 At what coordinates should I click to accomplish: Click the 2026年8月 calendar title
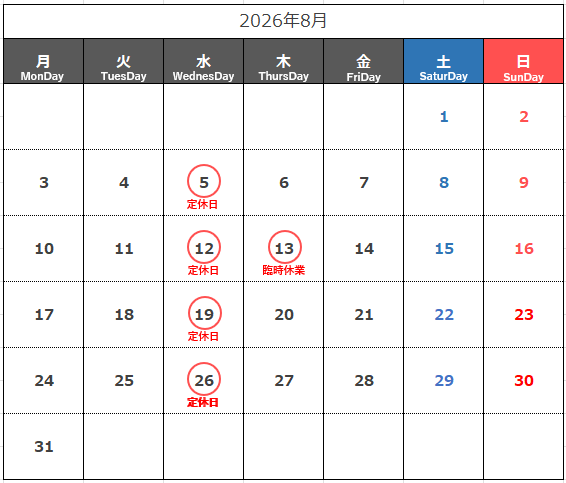(x=283, y=21)
